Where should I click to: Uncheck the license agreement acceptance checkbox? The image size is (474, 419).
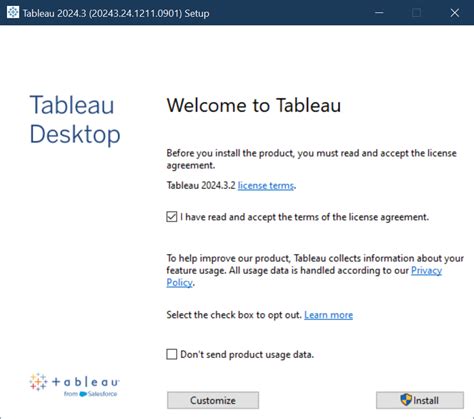172,217
